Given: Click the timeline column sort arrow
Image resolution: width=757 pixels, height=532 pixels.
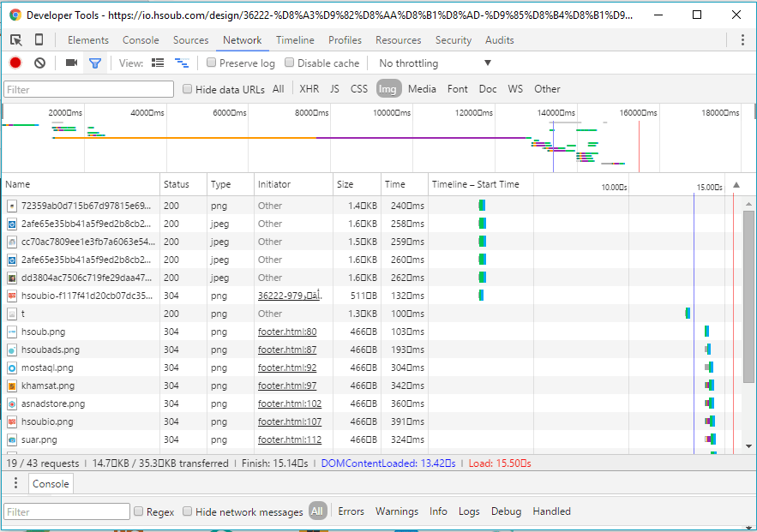Looking at the screenshot, I should click(x=735, y=186).
